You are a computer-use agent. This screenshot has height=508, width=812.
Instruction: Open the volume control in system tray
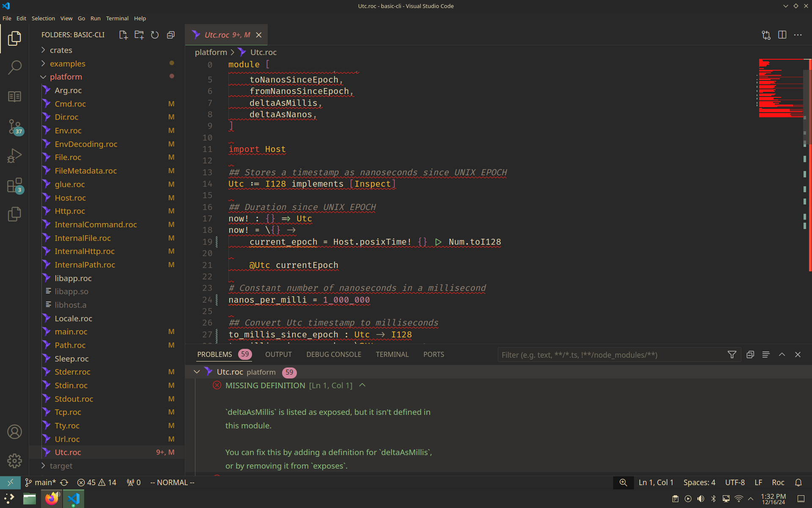coord(701,499)
